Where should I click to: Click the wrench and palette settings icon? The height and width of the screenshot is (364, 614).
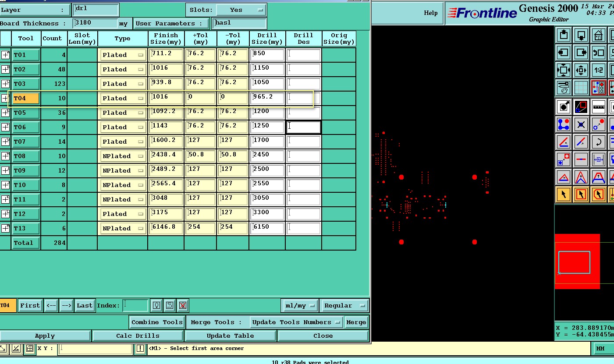tap(564, 87)
